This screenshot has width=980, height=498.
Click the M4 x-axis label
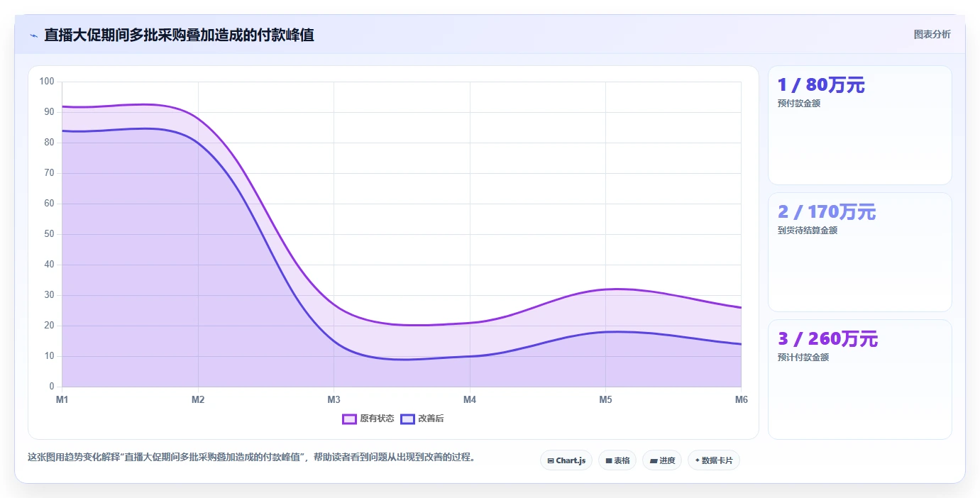coord(470,400)
